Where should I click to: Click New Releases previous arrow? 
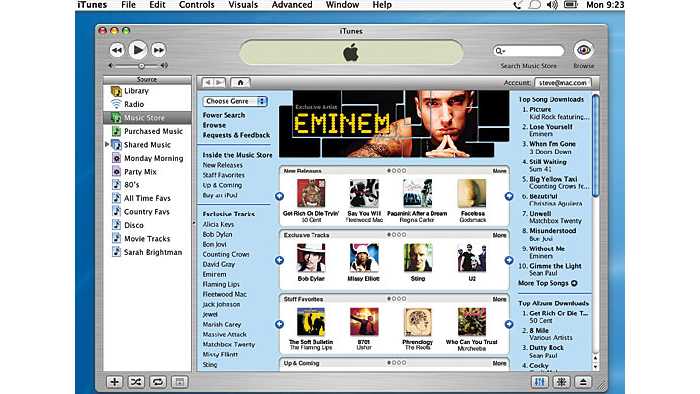pos(279,196)
